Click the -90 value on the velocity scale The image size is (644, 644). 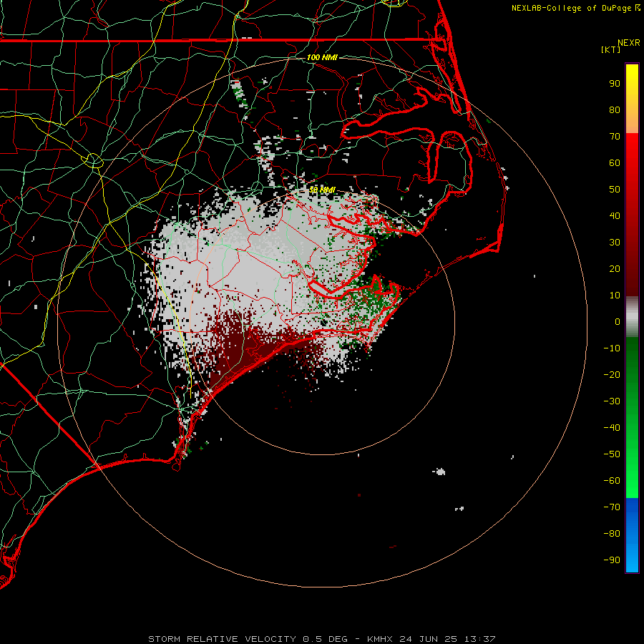[612, 560]
